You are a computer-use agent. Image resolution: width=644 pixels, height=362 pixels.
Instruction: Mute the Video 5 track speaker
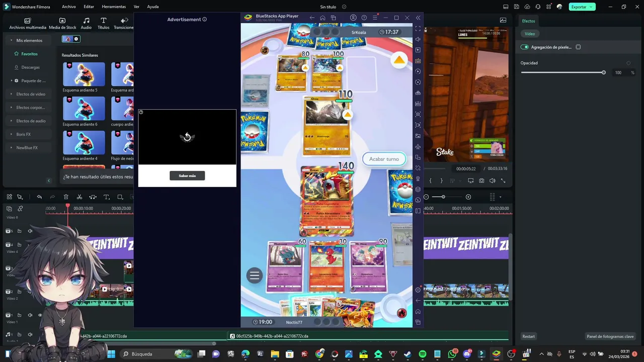click(30, 231)
